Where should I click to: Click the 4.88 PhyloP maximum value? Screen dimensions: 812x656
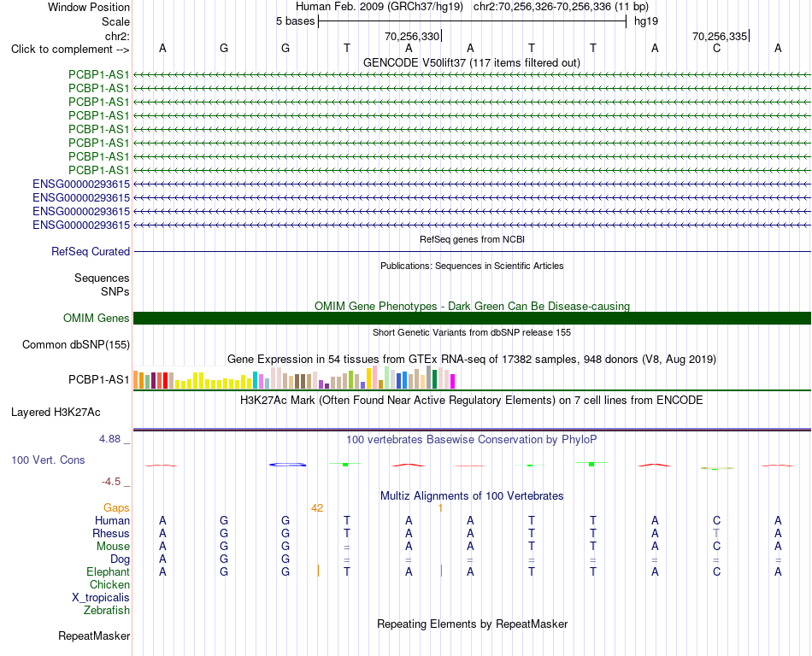point(109,439)
